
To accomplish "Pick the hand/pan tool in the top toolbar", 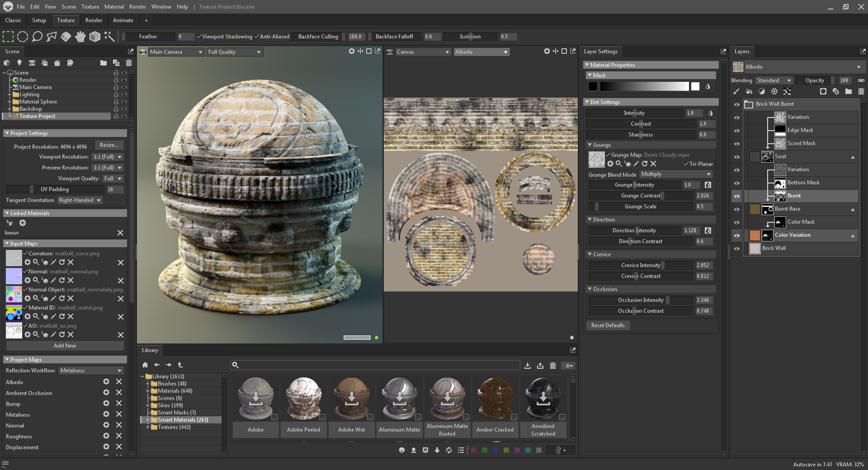I will [x=80, y=37].
